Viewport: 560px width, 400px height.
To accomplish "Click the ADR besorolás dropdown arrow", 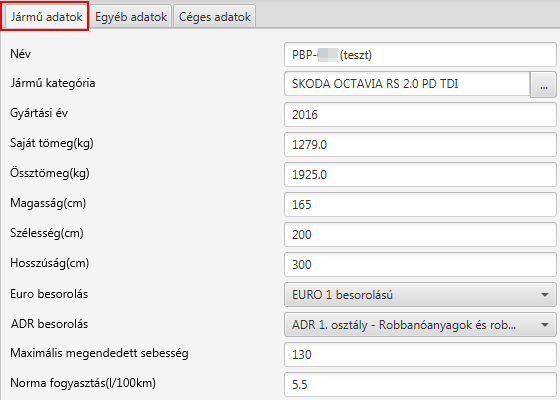I will click(x=545, y=325).
